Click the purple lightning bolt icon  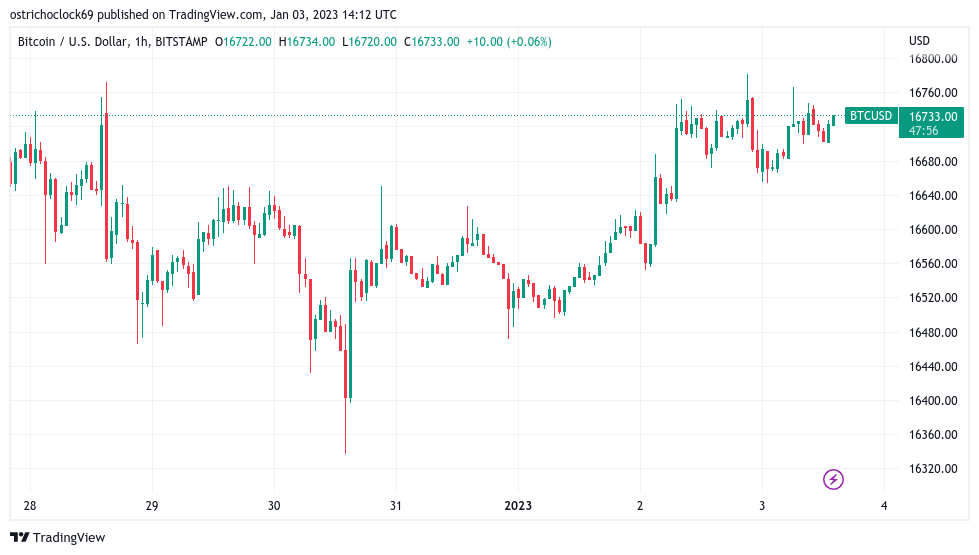(x=833, y=479)
